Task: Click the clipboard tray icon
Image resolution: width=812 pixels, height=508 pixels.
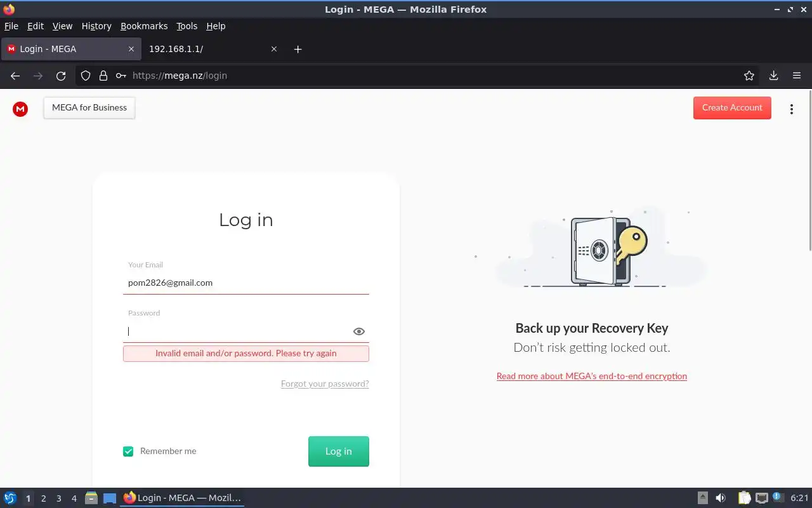Action: point(744,498)
